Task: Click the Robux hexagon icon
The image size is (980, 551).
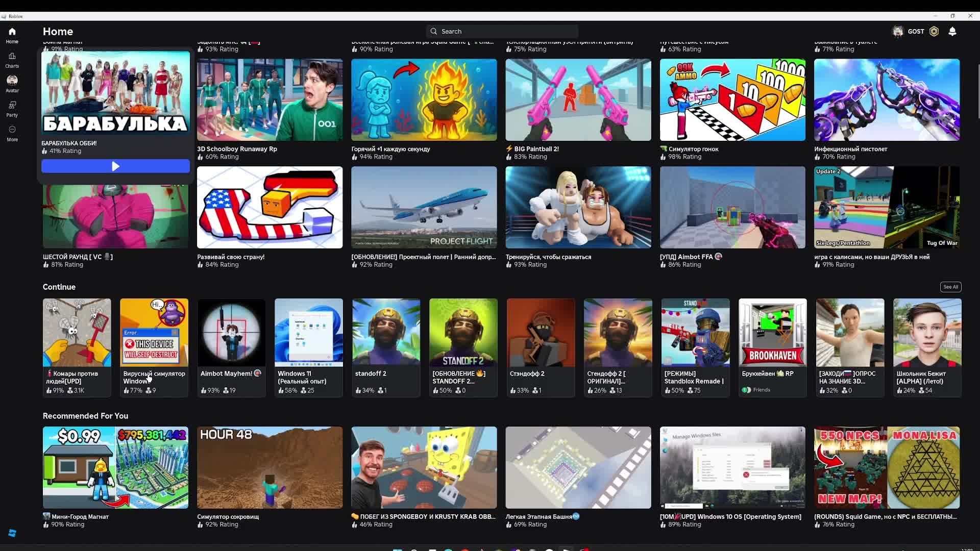Action: pos(934,31)
